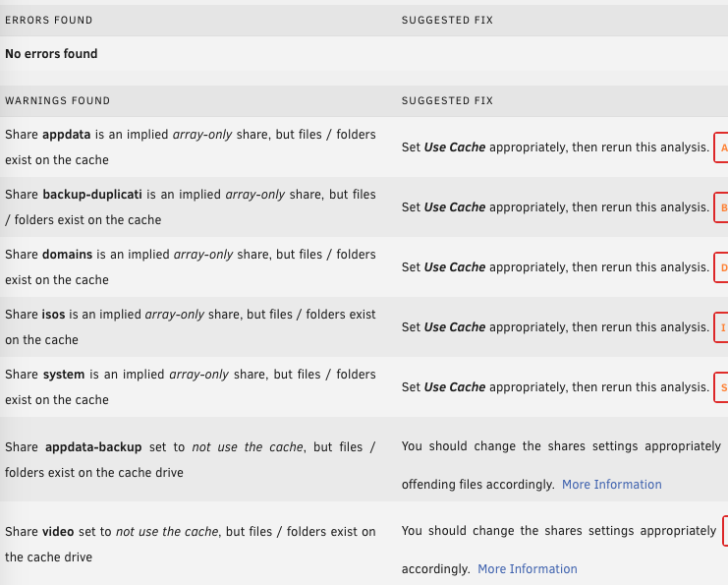Click the bold 'backup-duplicati' share name
Viewport: 728px width, 585px height.
92,195
